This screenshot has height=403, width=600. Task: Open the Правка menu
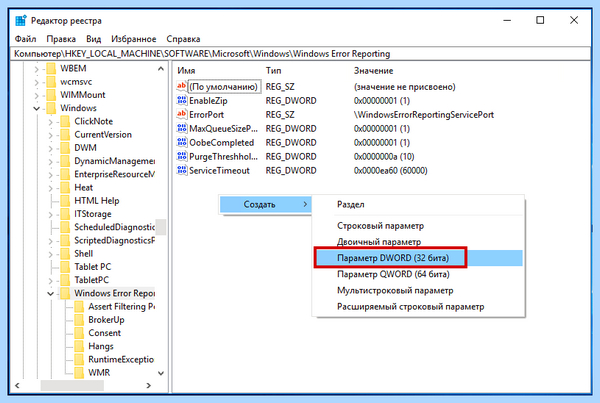pos(61,39)
